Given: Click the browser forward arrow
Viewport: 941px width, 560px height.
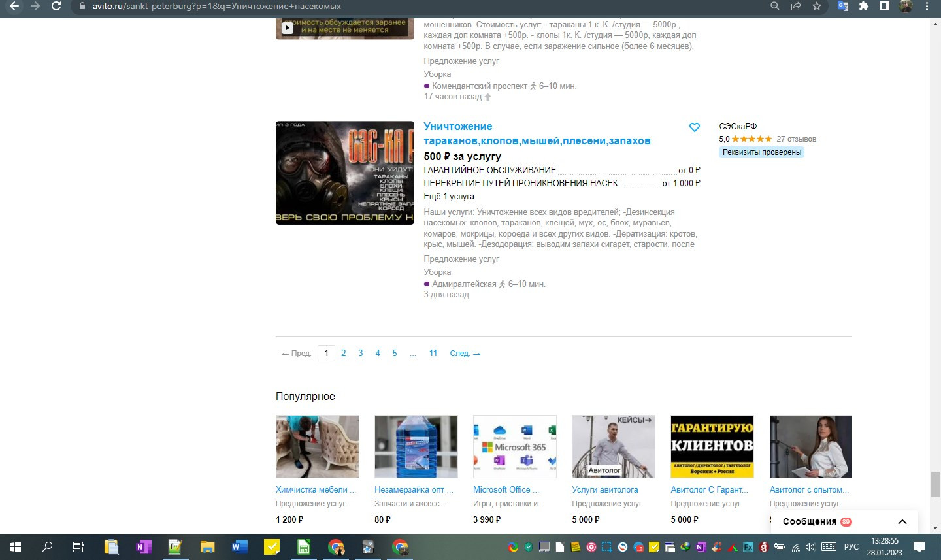Looking at the screenshot, I should click(x=35, y=6).
